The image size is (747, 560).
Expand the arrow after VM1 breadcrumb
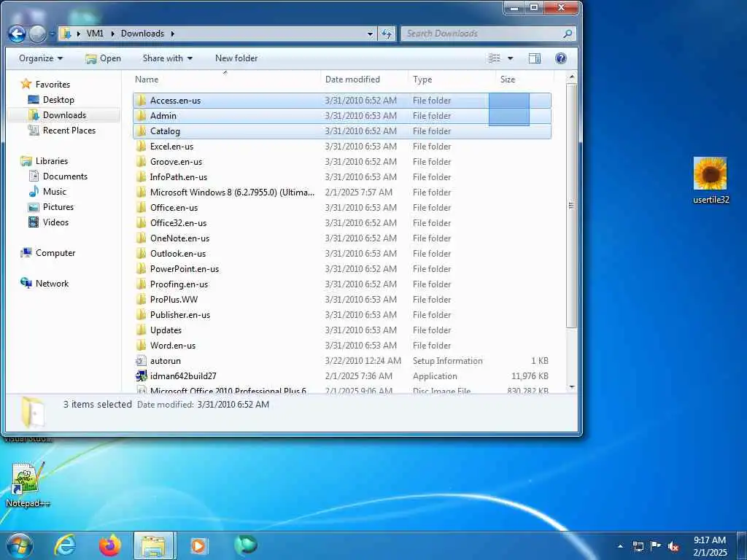(x=113, y=34)
